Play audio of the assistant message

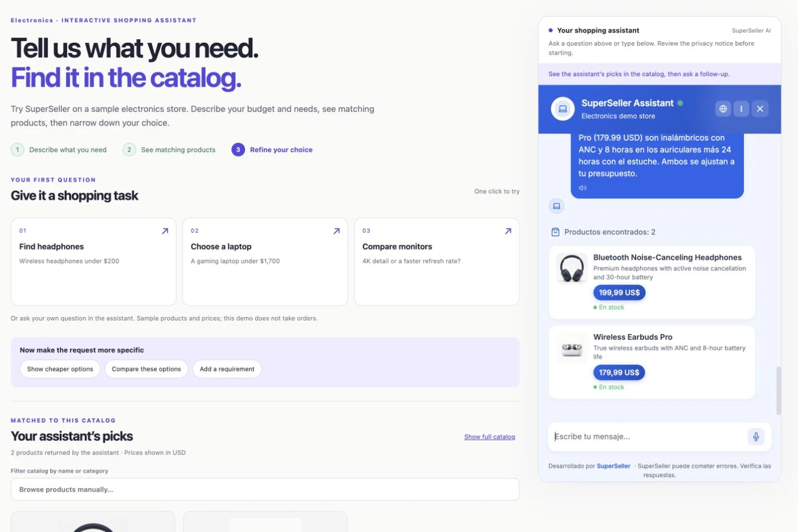(x=582, y=188)
